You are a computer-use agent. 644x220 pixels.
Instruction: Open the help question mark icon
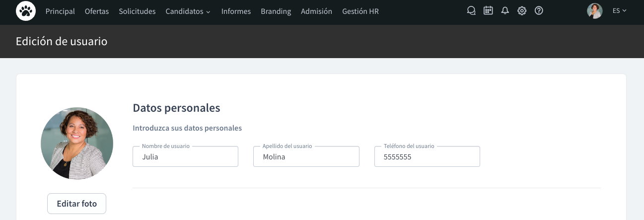tap(539, 10)
